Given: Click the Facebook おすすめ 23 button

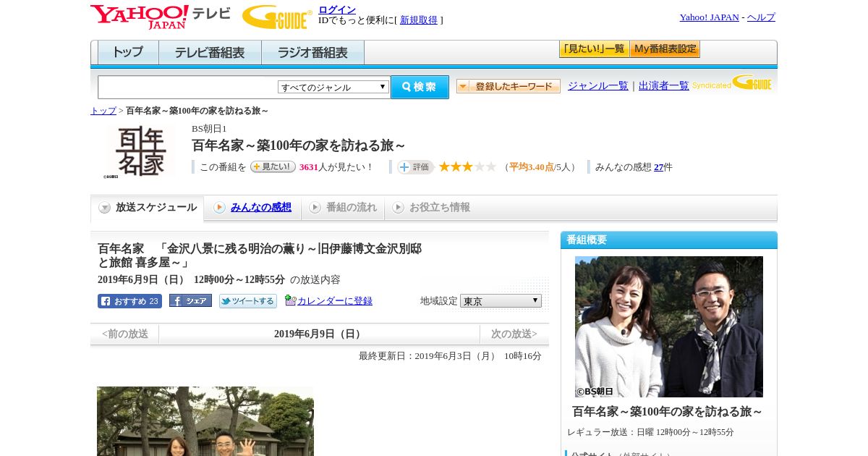Looking at the screenshot, I should [x=129, y=301].
